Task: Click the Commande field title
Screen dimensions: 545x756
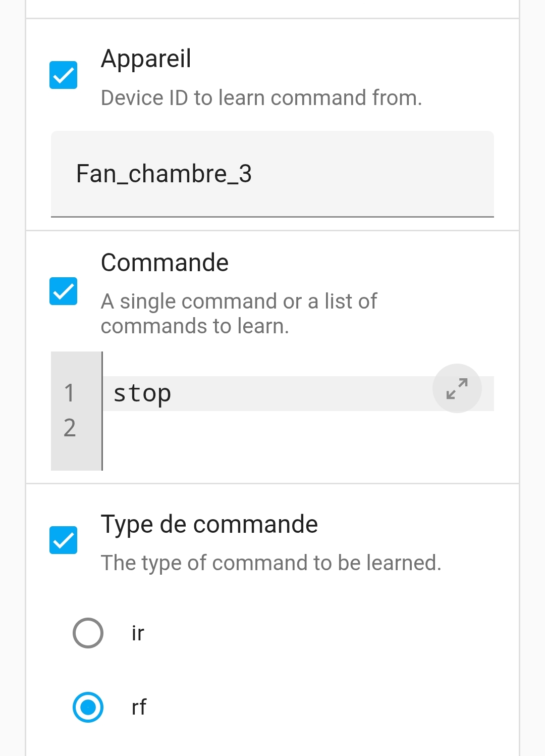Action: (x=165, y=263)
